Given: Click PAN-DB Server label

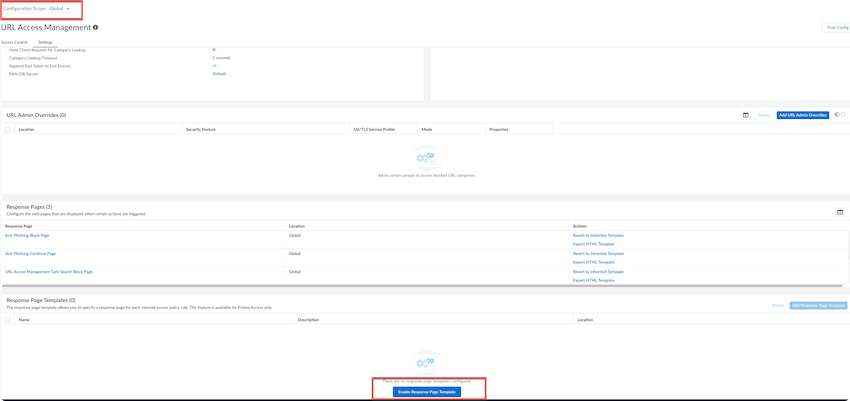Looking at the screenshot, I should [x=24, y=74].
